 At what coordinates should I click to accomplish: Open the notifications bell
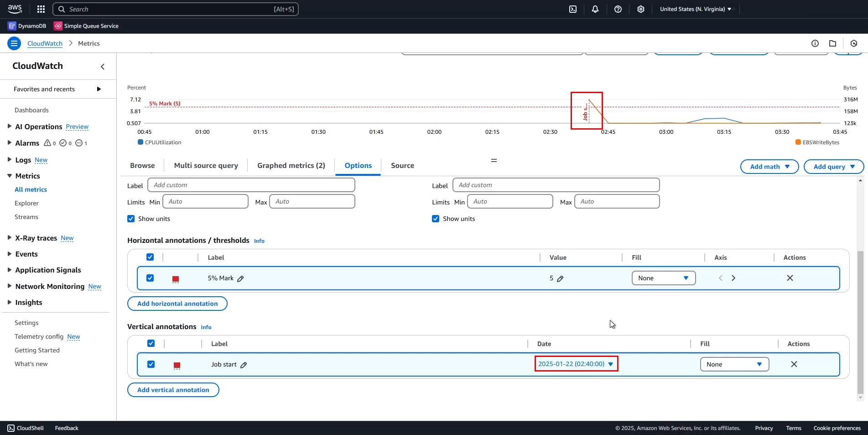tap(595, 9)
